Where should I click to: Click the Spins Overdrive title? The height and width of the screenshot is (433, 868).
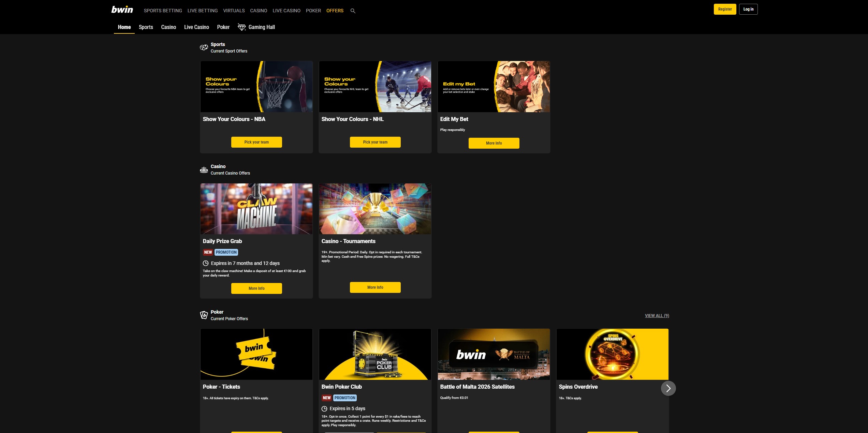pos(578,387)
